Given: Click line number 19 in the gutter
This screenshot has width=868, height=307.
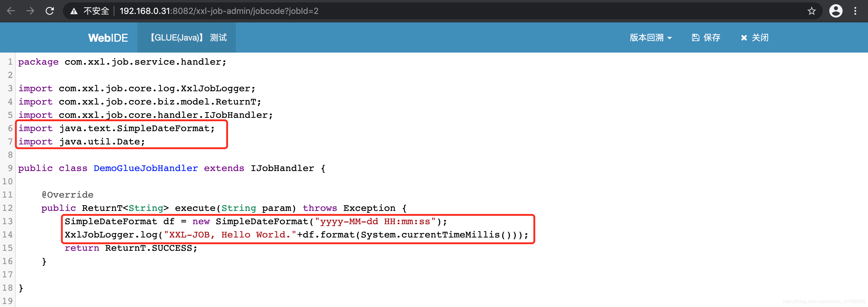Looking at the screenshot, I should tap(8, 301).
